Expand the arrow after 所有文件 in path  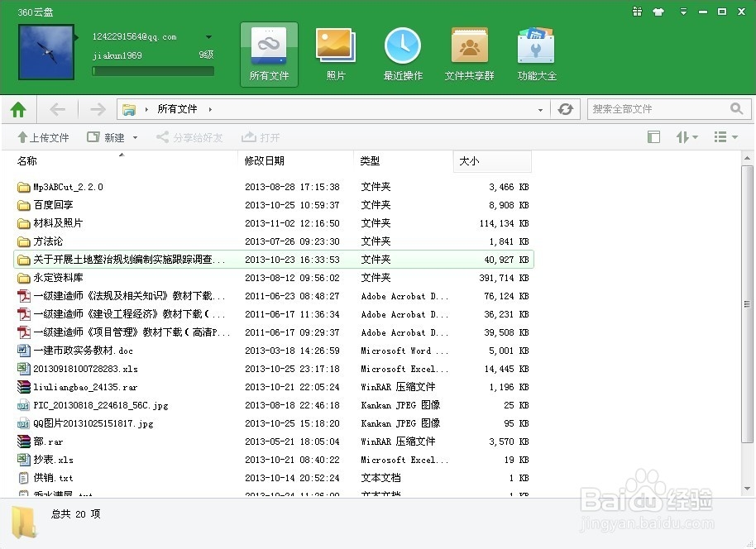tap(210, 109)
